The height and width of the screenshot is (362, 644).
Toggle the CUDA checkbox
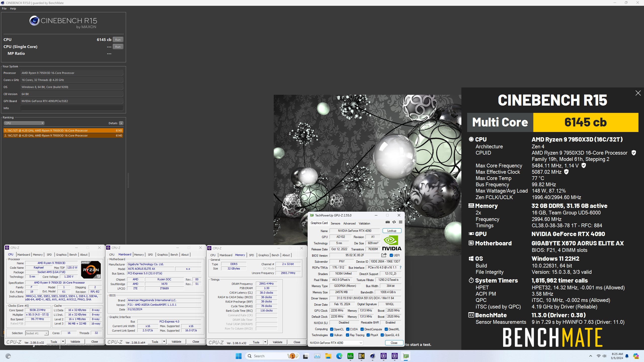pos(348,329)
